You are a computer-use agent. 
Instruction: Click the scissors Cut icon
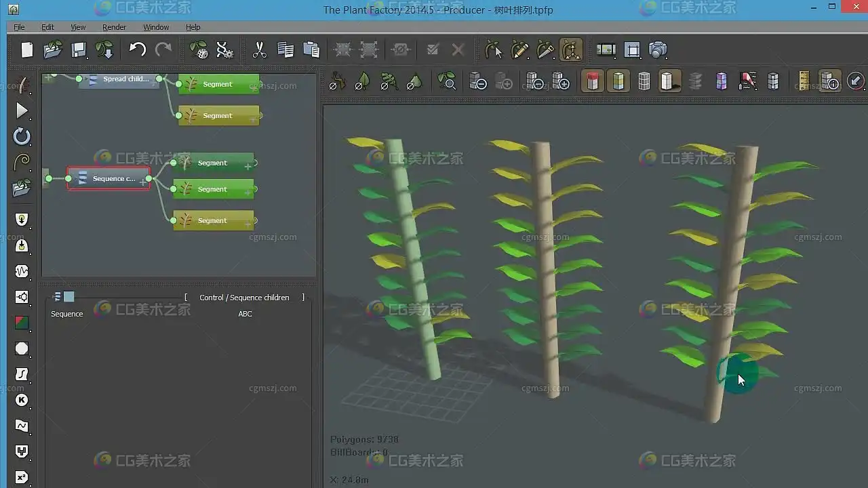259,50
